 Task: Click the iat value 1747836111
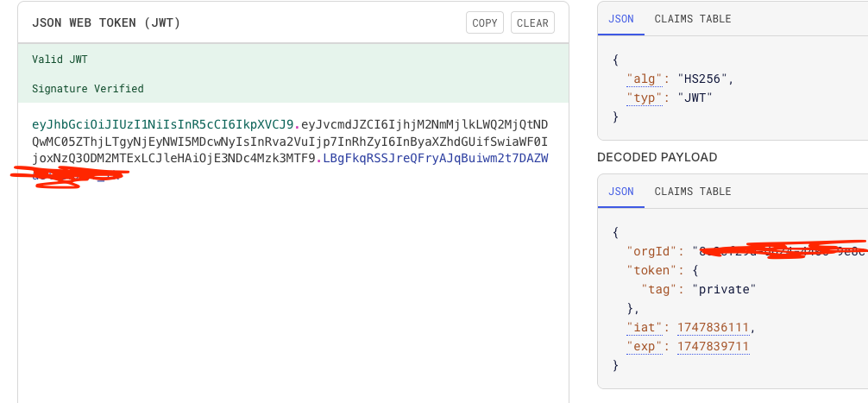pyautogui.click(x=713, y=328)
